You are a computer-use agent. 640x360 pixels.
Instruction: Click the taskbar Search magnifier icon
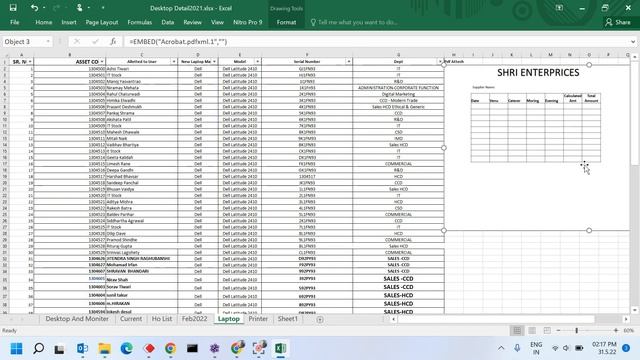pos(38,349)
